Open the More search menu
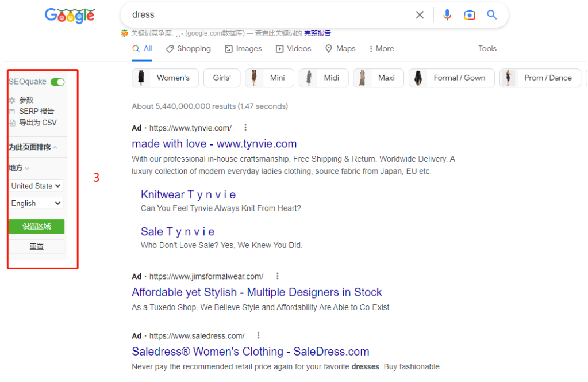588x382 pixels. (x=382, y=49)
